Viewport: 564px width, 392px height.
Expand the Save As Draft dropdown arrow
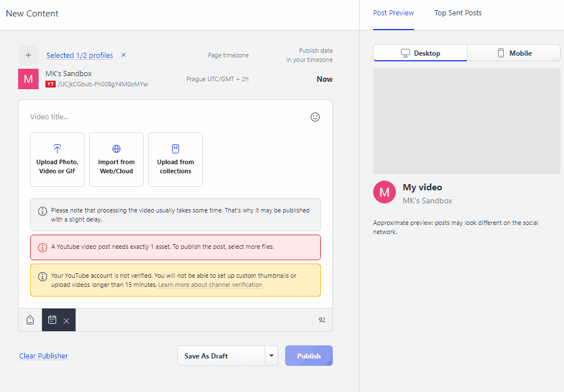(x=271, y=356)
